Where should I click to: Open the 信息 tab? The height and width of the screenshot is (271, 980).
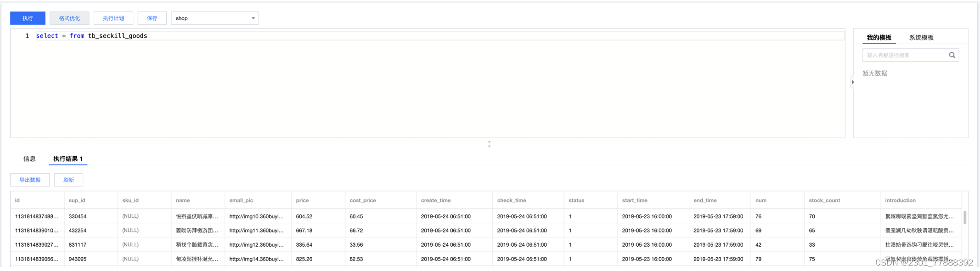tap(29, 159)
